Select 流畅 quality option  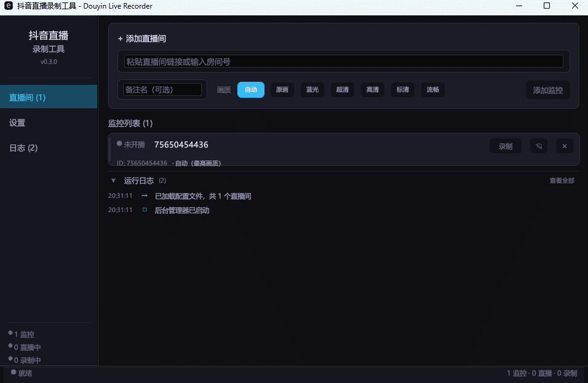(433, 90)
